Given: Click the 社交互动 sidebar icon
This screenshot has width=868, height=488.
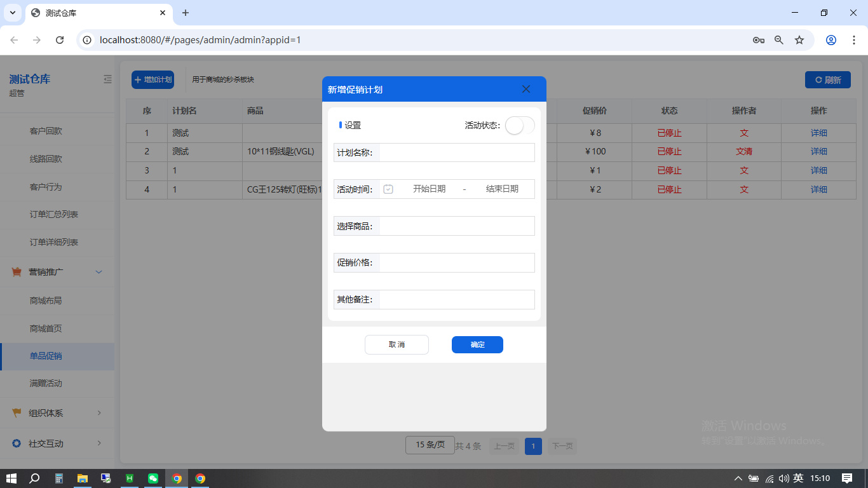Looking at the screenshot, I should (17, 443).
